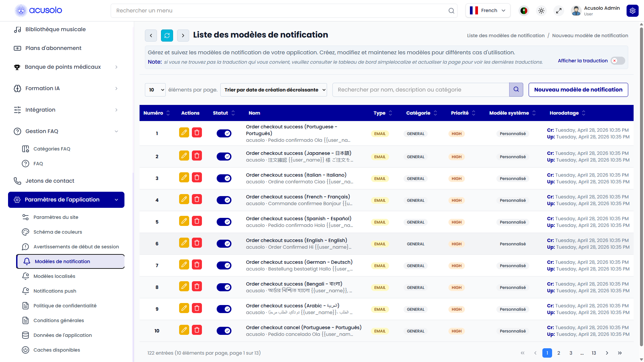Viewport: 644px width, 362px height.
Task: Select Notifications push menu item
Action: point(55,291)
